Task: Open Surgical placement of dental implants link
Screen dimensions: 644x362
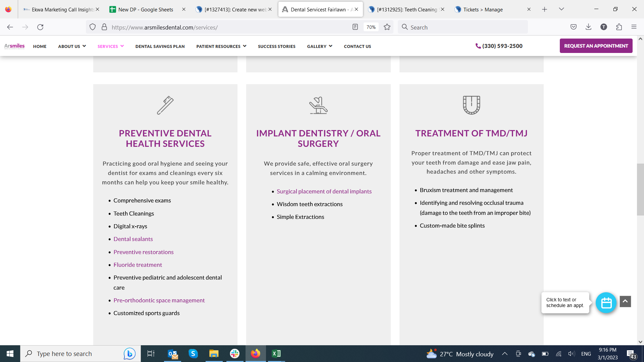Action: coord(324,191)
